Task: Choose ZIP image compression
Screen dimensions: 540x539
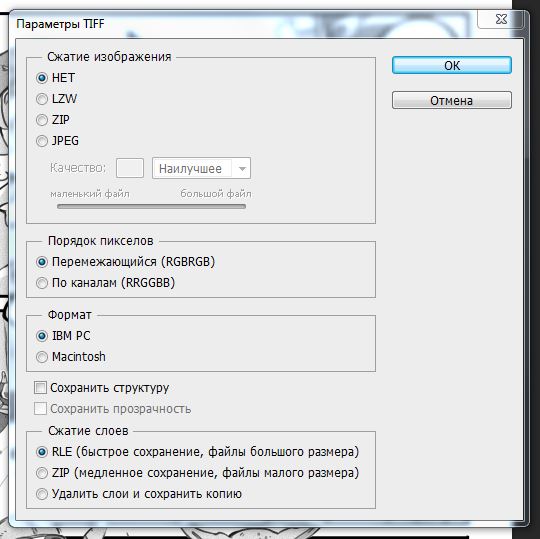Action: click(x=42, y=120)
